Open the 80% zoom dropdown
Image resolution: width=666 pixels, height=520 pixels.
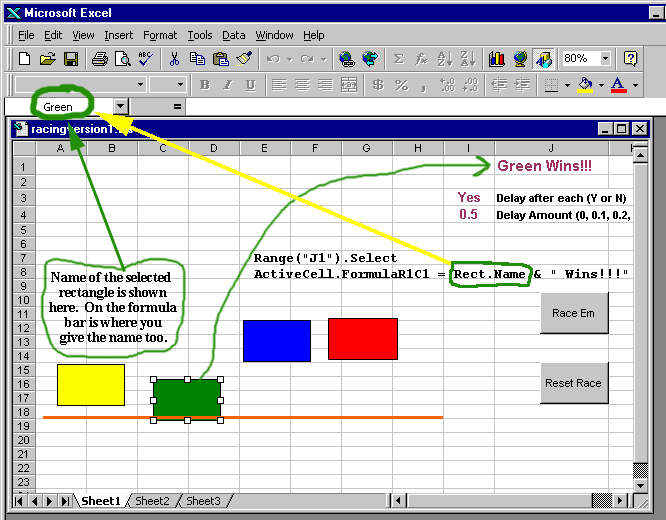pos(605,59)
